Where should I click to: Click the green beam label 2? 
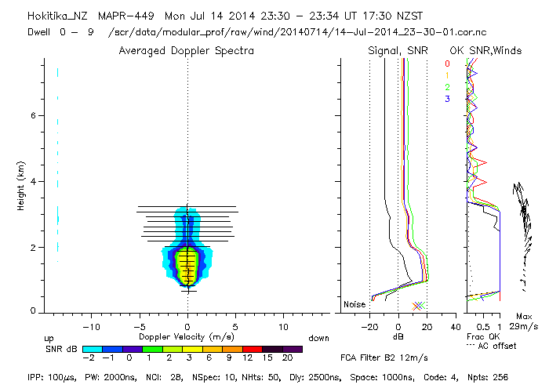click(447, 87)
